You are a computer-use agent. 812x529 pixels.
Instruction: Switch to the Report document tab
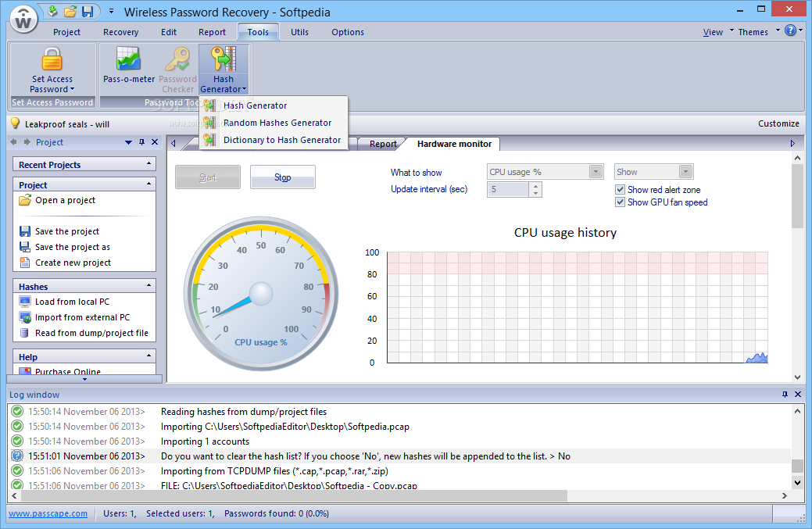tap(383, 144)
